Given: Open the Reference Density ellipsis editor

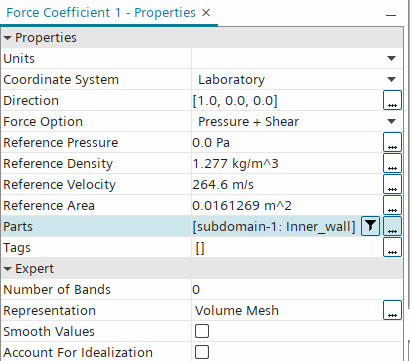Looking at the screenshot, I should coord(392,163).
